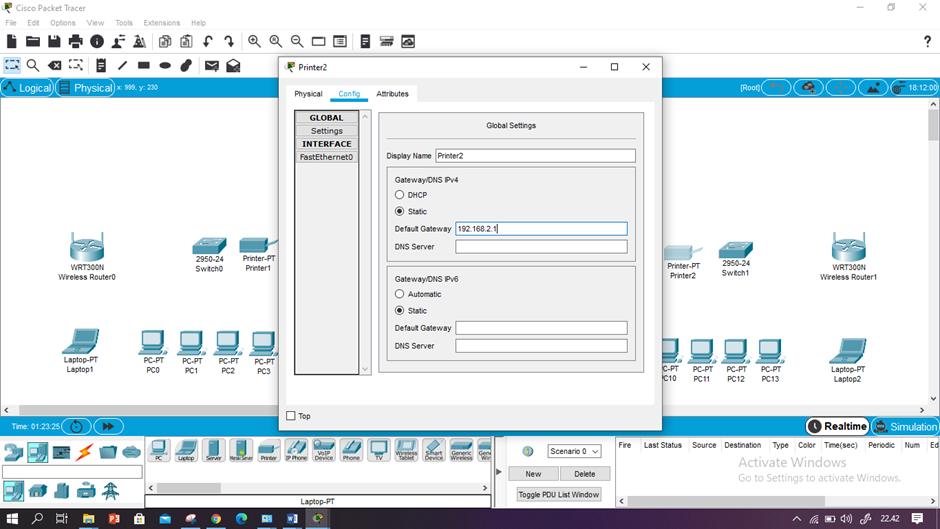
Task: Click the workspace vertical scrollbar thumb
Action: 933,125
